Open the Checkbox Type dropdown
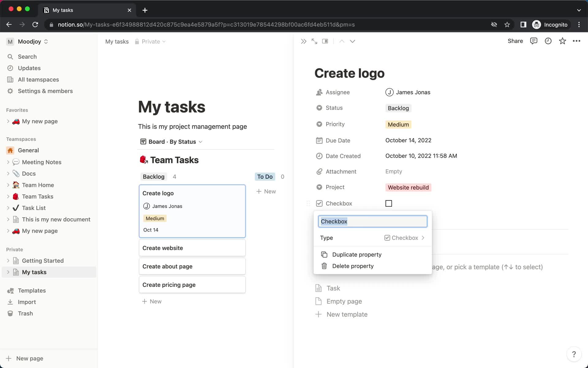Image resolution: width=588 pixels, height=368 pixels. (404, 237)
